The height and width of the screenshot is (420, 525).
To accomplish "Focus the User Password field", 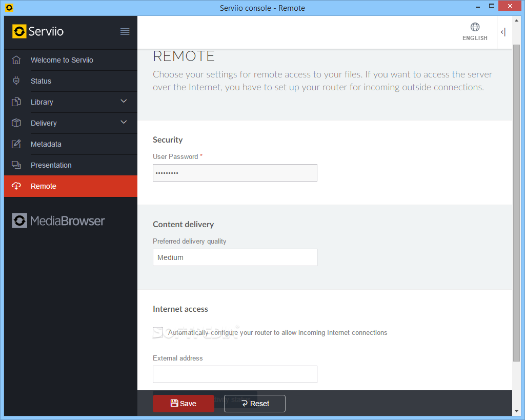I will coord(235,173).
